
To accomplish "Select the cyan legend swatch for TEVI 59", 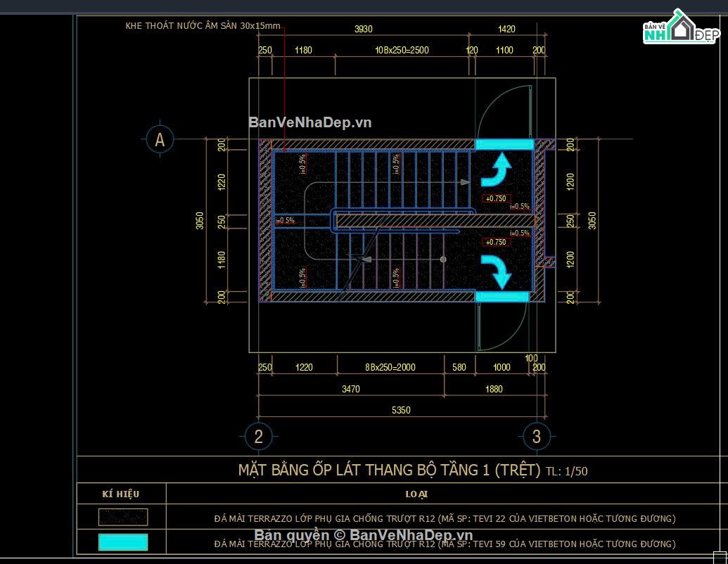I will tap(123, 542).
